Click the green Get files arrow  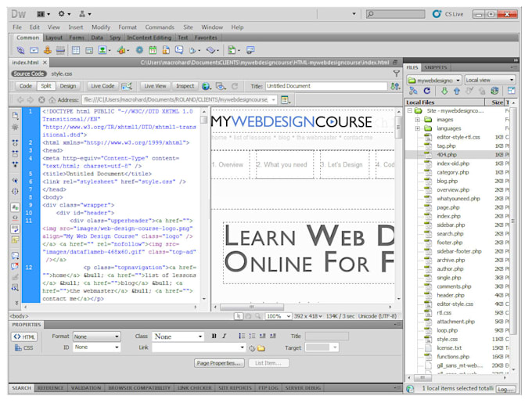444,92
